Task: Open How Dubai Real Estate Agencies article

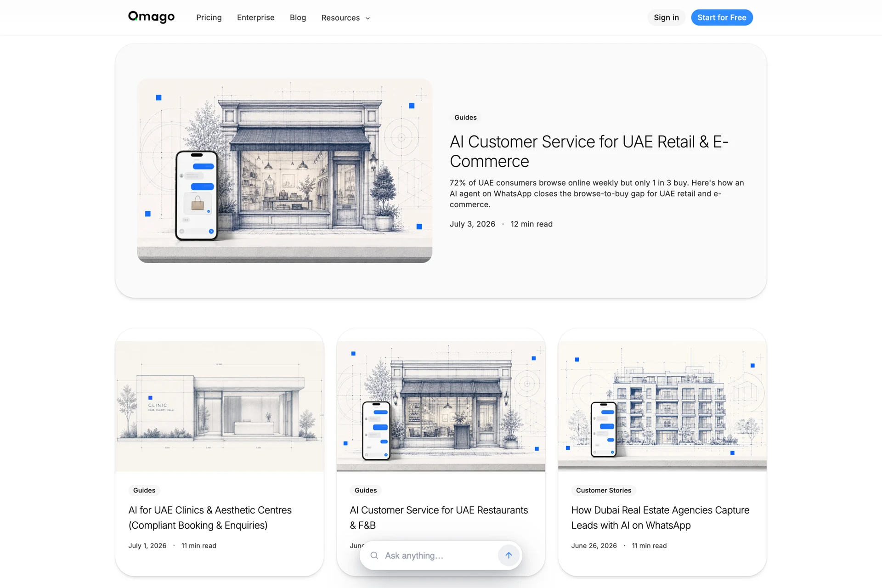Action: [x=660, y=518]
